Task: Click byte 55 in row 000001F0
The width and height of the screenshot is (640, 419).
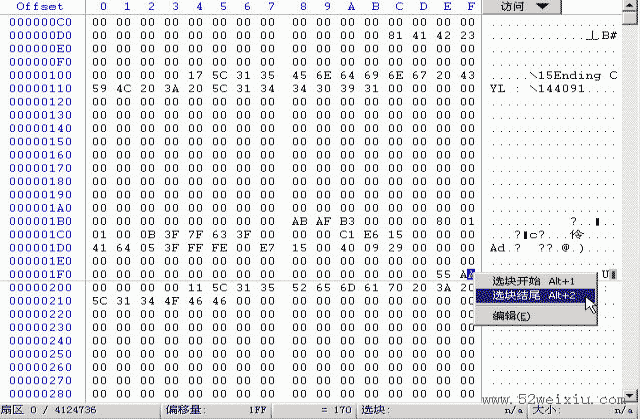Action: (x=443, y=274)
